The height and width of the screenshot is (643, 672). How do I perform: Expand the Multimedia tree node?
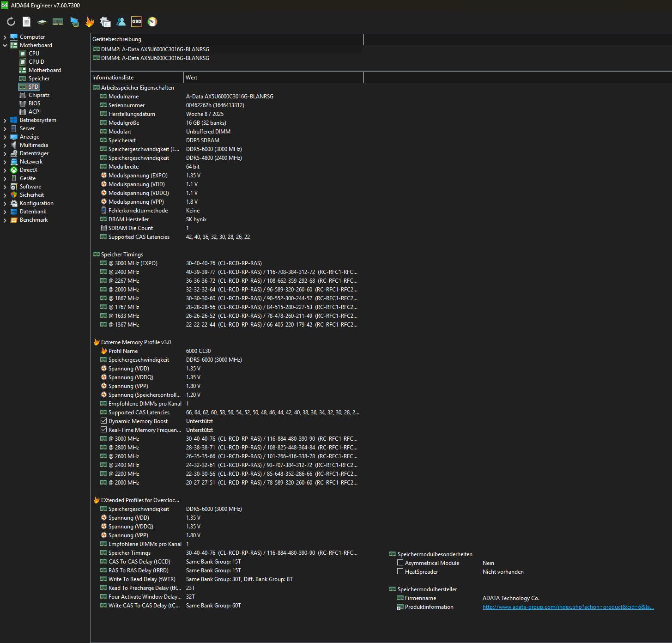coord(5,145)
